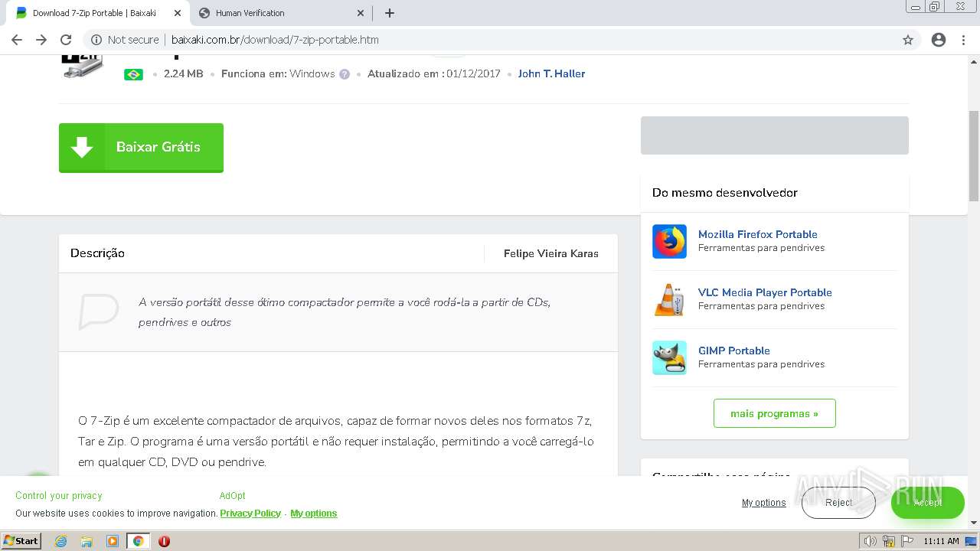Screen dimensions: 980x551
Task: Click the VLC Media Player cone icon
Action: pos(669,299)
